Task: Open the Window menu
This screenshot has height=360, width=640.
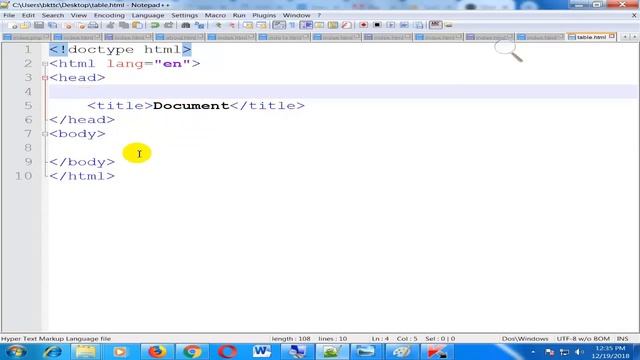Action: coord(296,15)
